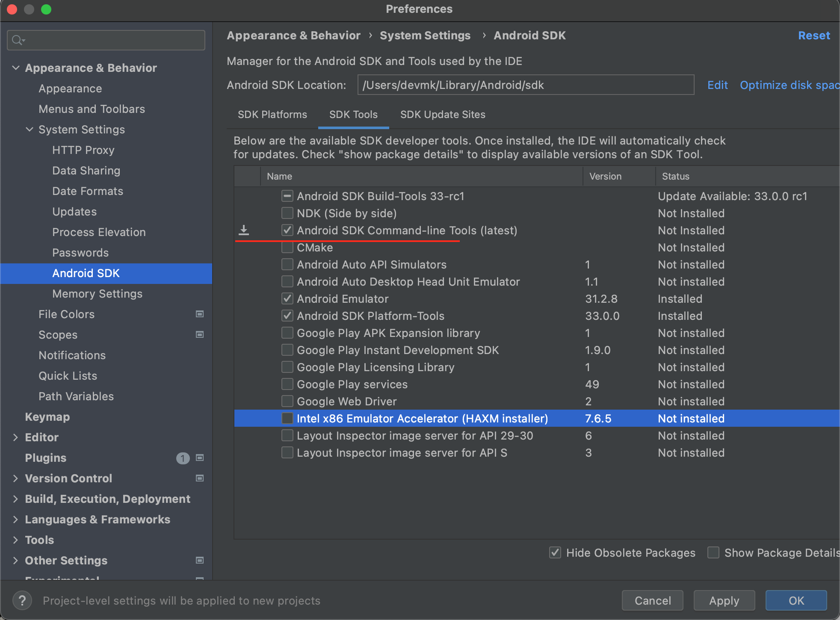Click project-level icon next to File Colors
The width and height of the screenshot is (840, 620).
tap(199, 314)
